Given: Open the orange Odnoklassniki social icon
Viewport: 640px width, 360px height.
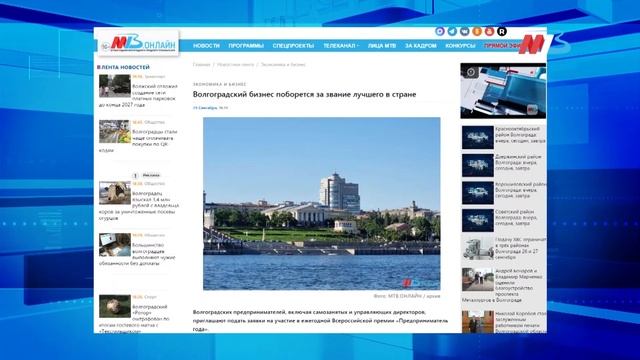Looking at the screenshot, I should tap(477, 31).
